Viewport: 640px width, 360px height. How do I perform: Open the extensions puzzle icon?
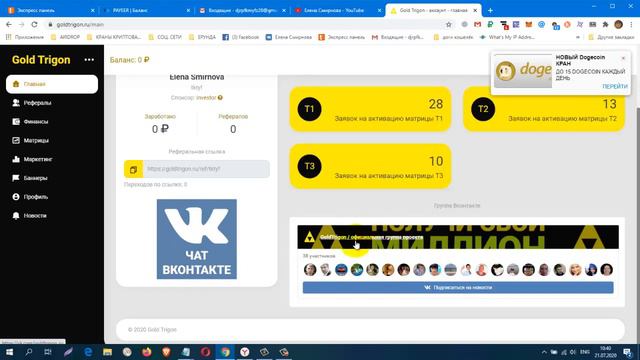tap(605, 24)
